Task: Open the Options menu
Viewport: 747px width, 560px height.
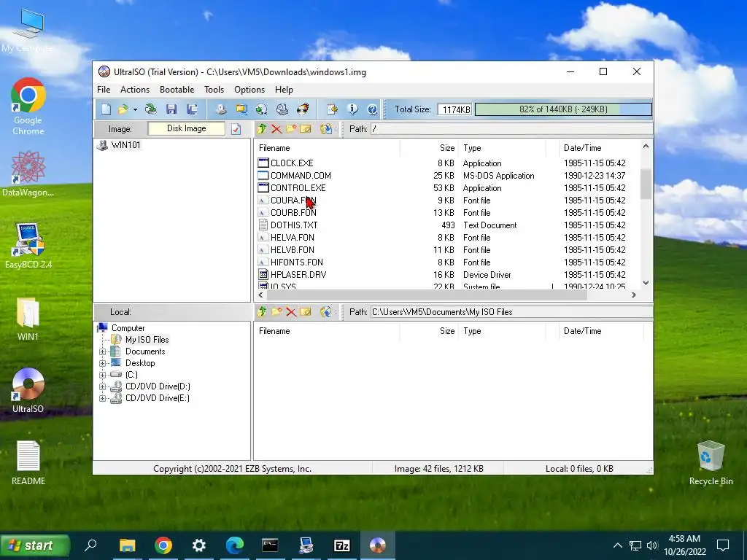Action: point(249,90)
